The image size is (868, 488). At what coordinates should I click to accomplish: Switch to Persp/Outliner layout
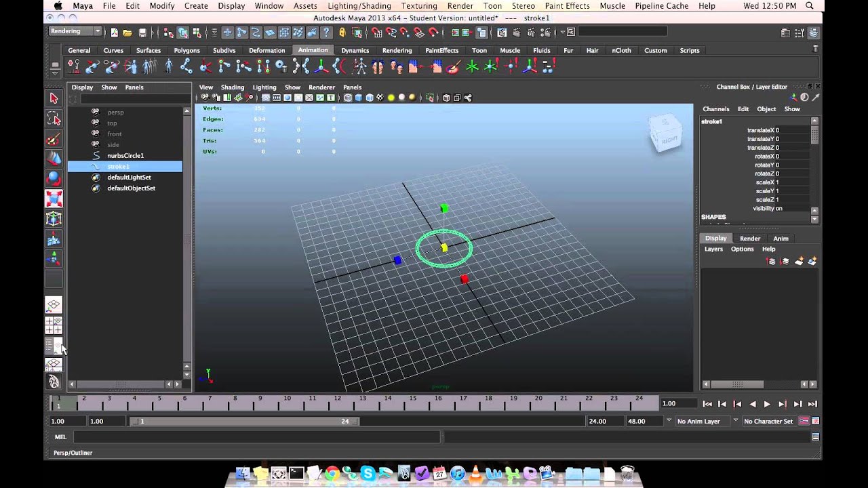pyautogui.click(x=54, y=346)
